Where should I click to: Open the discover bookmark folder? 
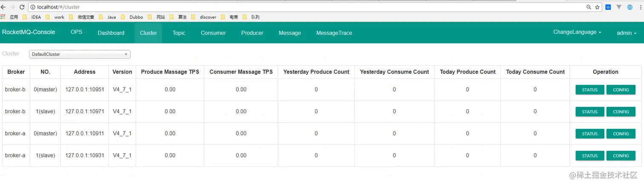click(x=204, y=17)
